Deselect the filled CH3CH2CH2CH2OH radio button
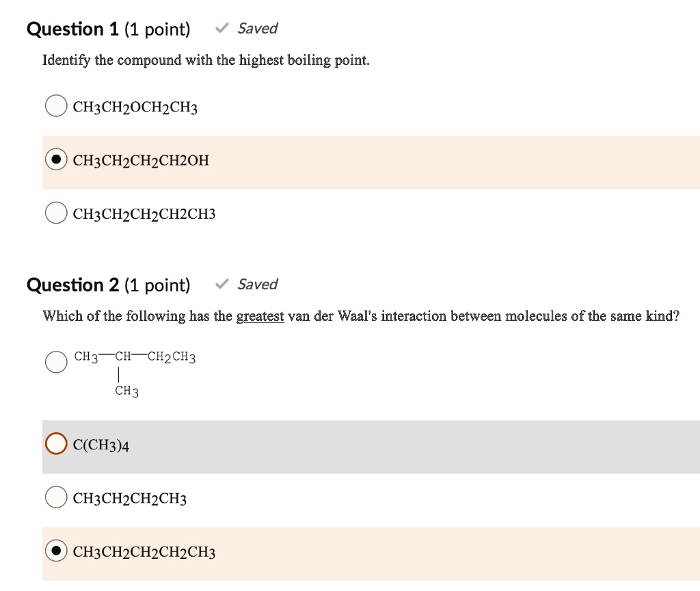The height and width of the screenshot is (591, 700). tap(55, 159)
